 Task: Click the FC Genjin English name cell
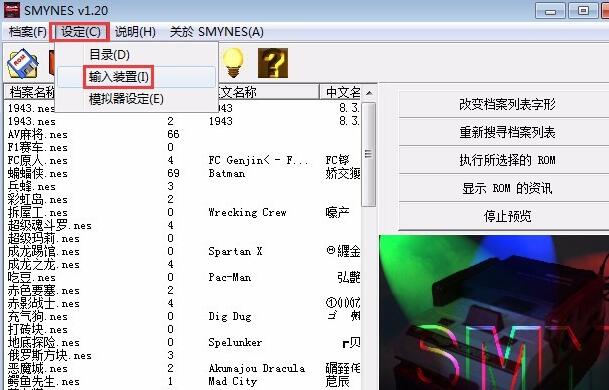point(259,160)
